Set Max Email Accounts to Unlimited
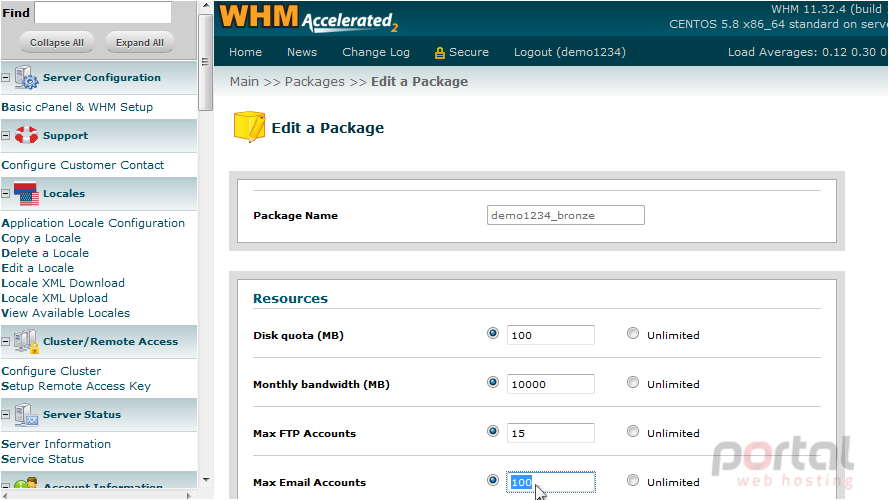Image resolution: width=889 pixels, height=500 pixels. point(633,481)
